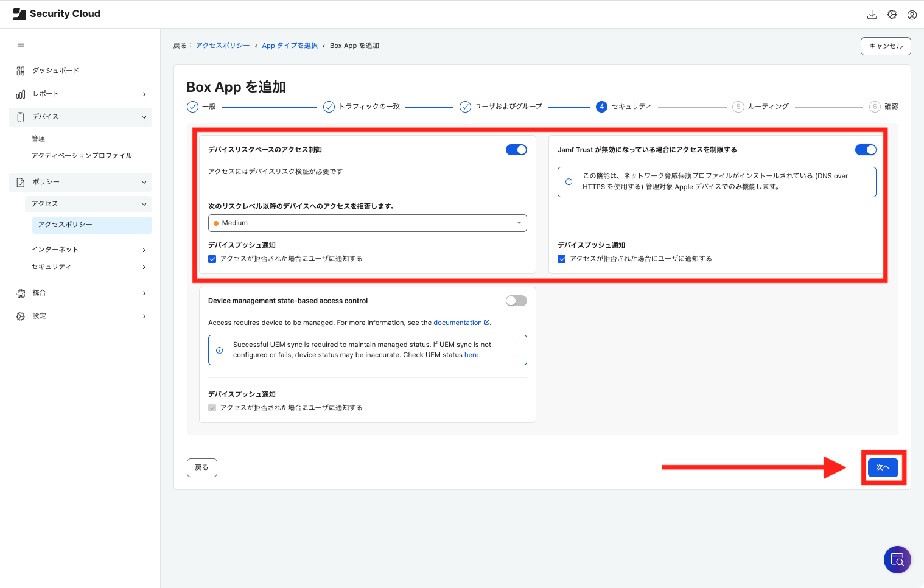Go back via アクセスポリシー breadcrumb link
The width and height of the screenshot is (924, 588).
point(223,46)
